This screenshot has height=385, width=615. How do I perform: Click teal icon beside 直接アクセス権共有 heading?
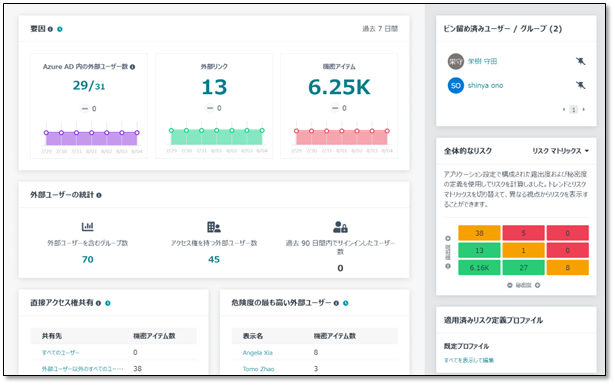pos(108,303)
